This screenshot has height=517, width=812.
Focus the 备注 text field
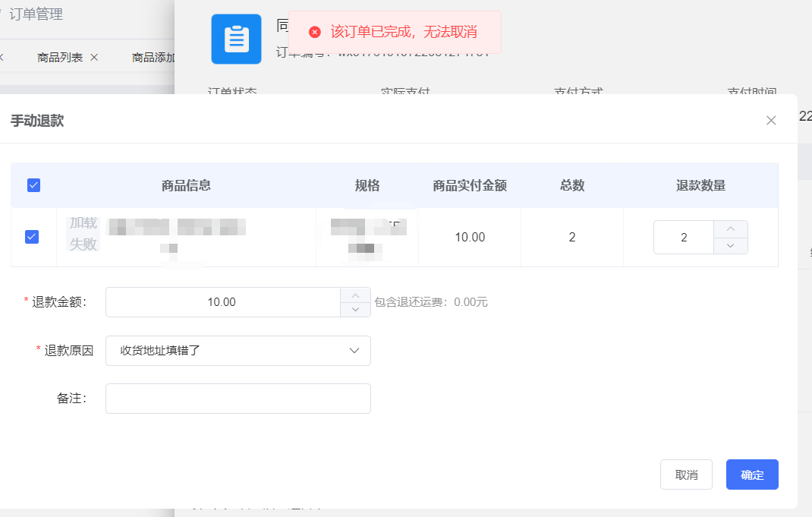click(x=238, y=399)
